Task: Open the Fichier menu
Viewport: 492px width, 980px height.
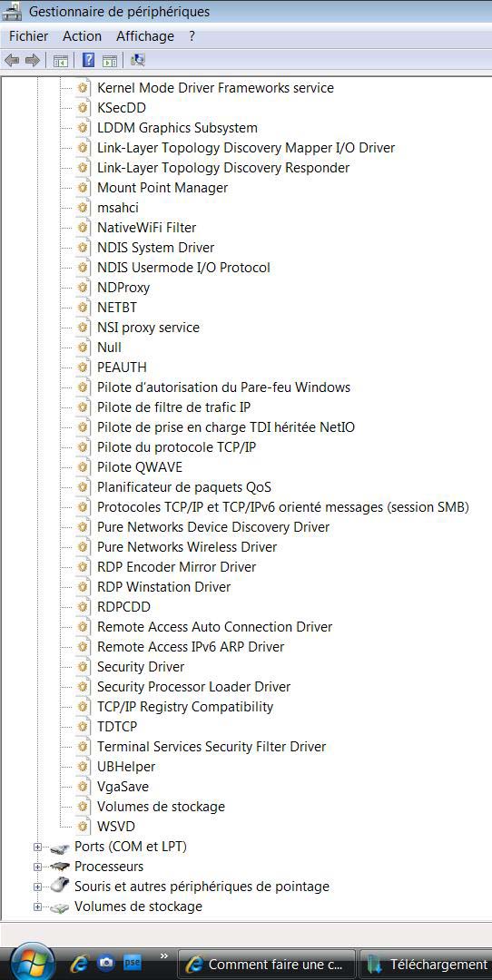Action: (28, 36)
